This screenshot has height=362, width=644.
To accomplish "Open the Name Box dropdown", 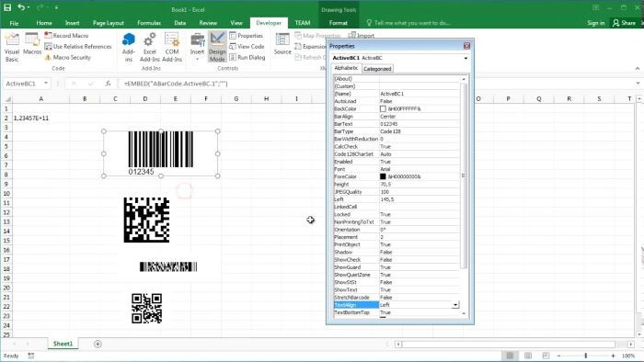I will click(x=46, y=84).
